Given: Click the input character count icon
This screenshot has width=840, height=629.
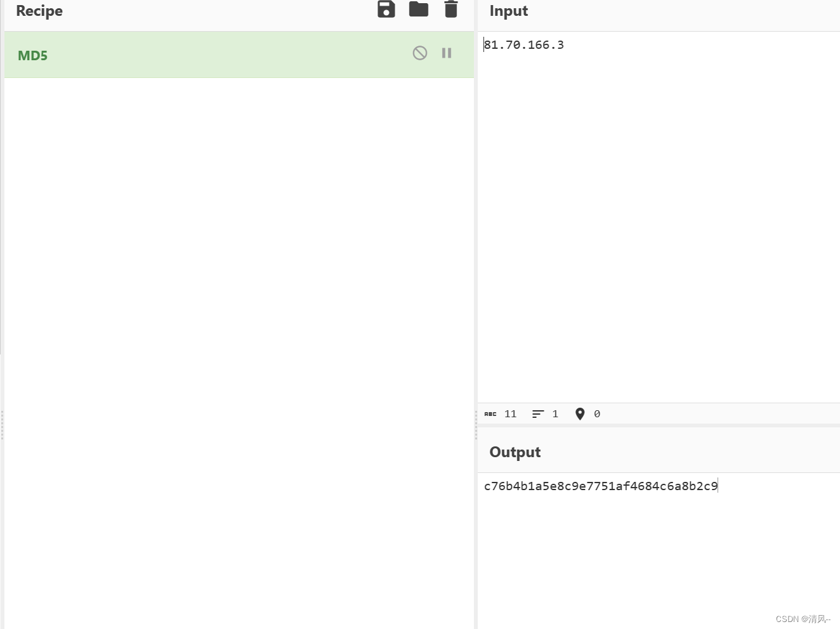Looking at the screenshot, I should coord(490,414).
